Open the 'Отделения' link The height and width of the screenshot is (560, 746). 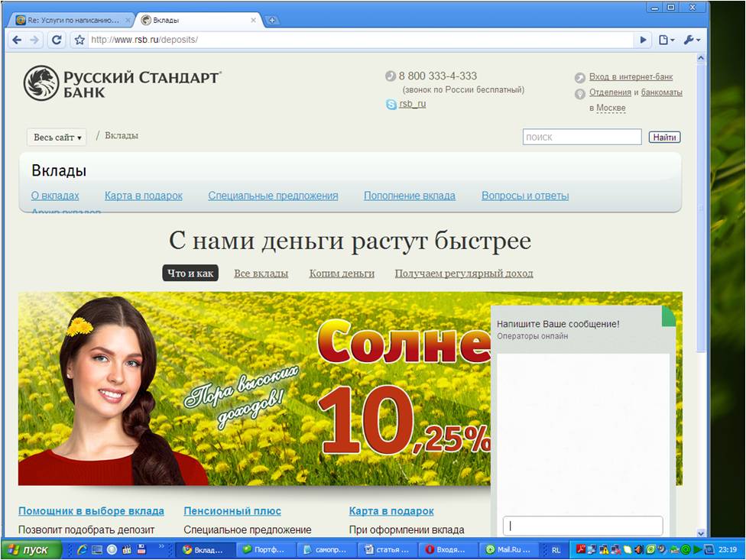pos(610,92)
